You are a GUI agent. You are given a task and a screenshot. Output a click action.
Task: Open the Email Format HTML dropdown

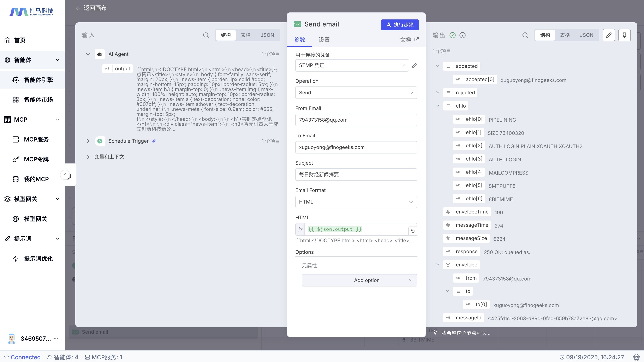356,202
